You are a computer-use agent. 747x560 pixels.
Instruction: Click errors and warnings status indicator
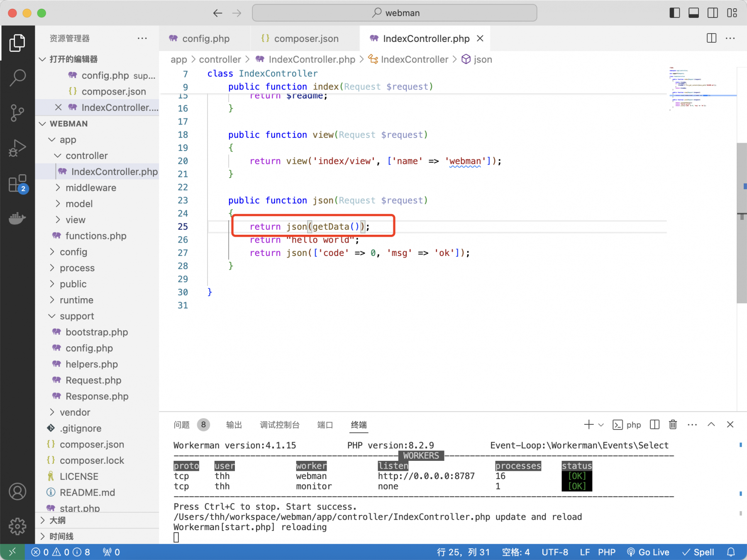61,552
